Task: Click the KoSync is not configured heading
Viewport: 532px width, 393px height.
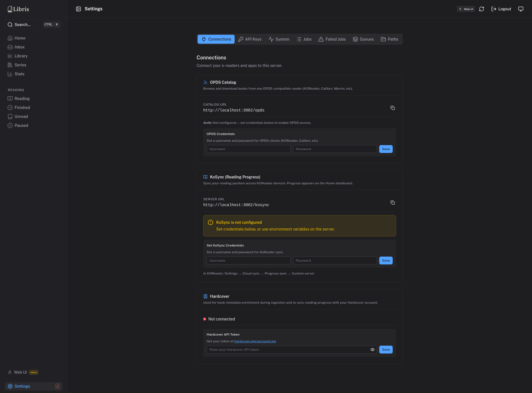Action: 239,222
